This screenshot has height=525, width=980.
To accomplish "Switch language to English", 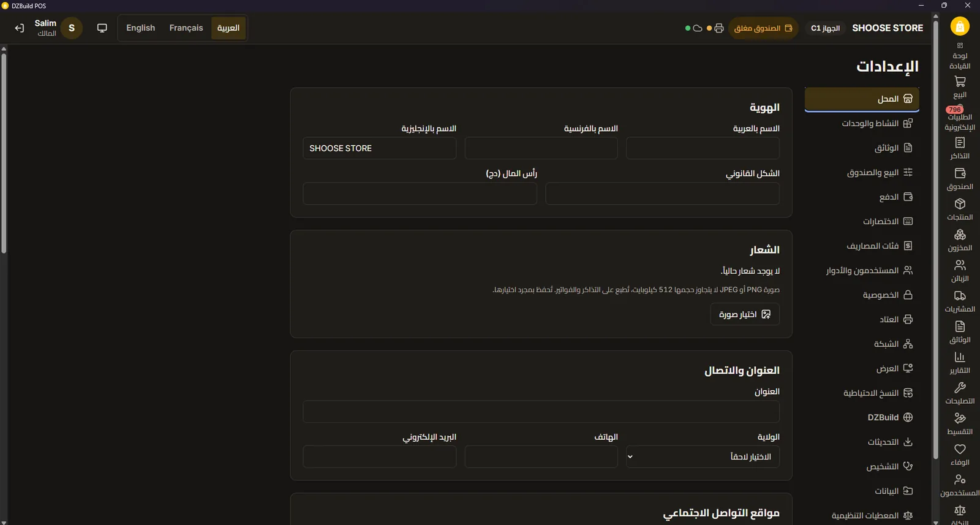I will tap(141, 28).
